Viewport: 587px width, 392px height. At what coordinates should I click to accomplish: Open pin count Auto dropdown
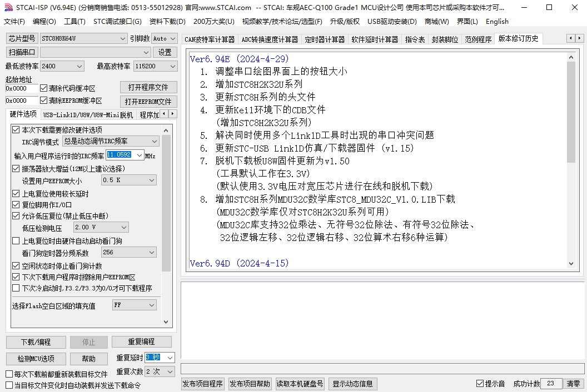[x=165, y=38]
